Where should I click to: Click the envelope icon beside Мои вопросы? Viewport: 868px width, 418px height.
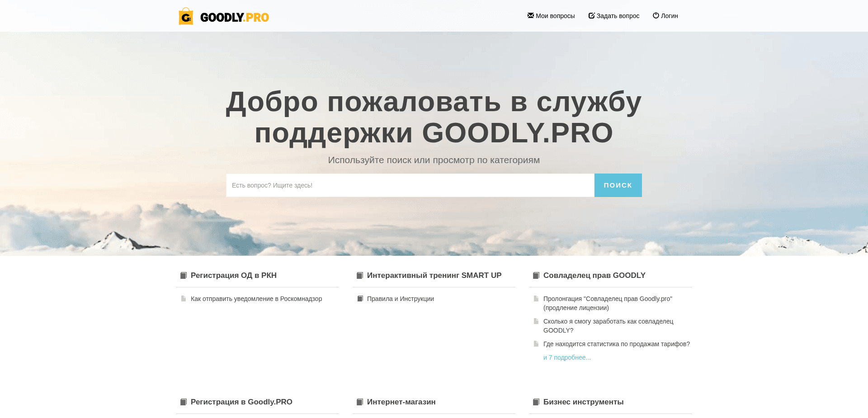pyautogui.click(x=530, y=15)
